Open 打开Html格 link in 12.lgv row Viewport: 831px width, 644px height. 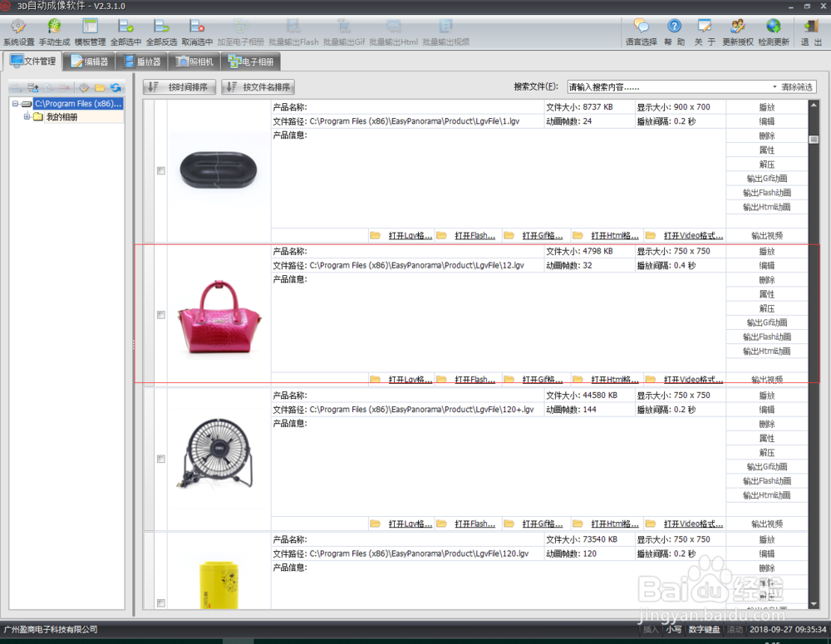615,380
